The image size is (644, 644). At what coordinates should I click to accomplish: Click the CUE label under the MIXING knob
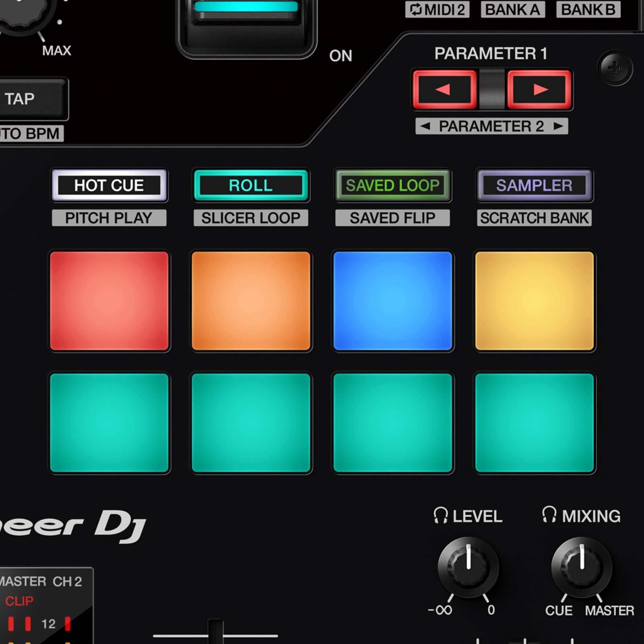point(559,611)
